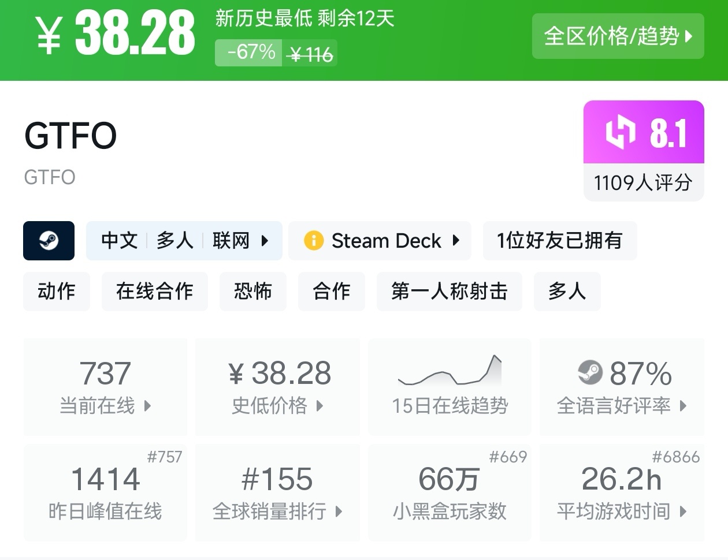Select the 第一人称射击 tag
Image resolution: width=728 pixels, height=560 pixels.
click(449, 291)
